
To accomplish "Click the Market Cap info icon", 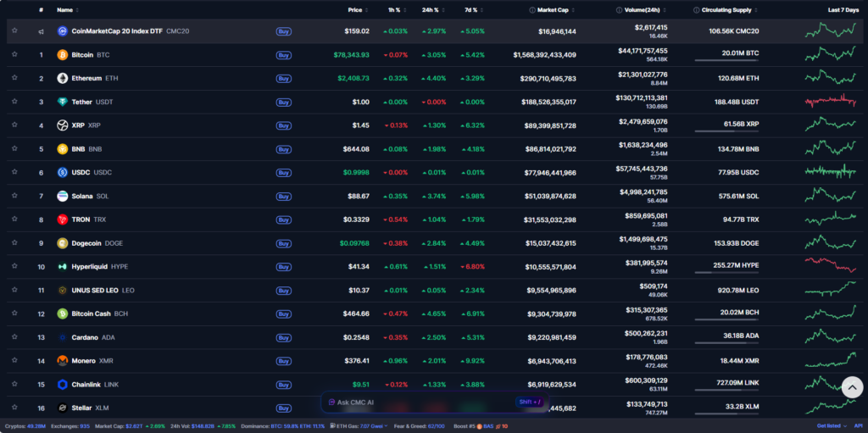I will 531,10.
